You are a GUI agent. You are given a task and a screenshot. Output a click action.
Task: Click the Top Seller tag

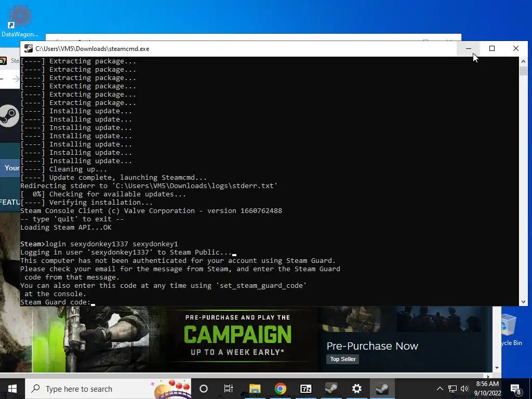[x=343, y=359]
